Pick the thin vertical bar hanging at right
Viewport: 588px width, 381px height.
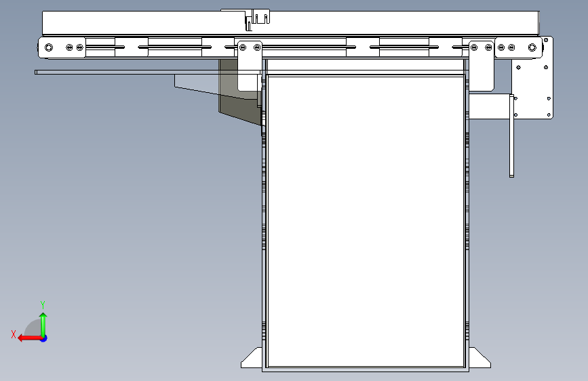click(x=511, y=136)
